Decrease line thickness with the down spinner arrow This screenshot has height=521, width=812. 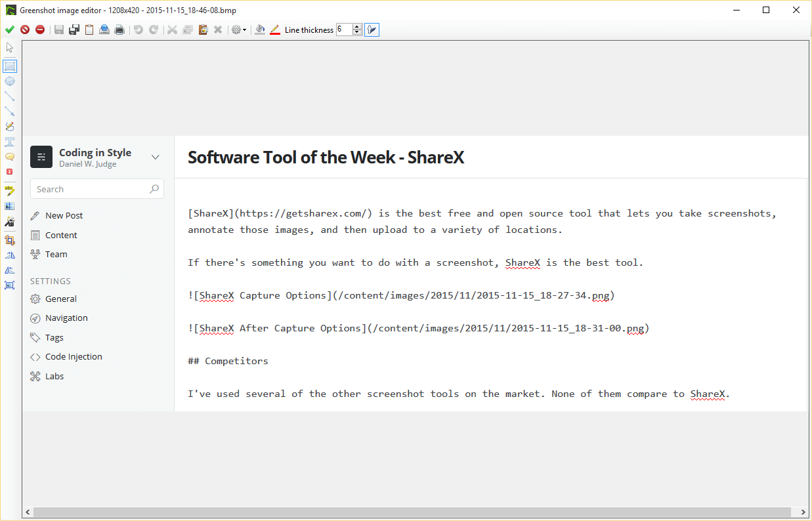357,32
